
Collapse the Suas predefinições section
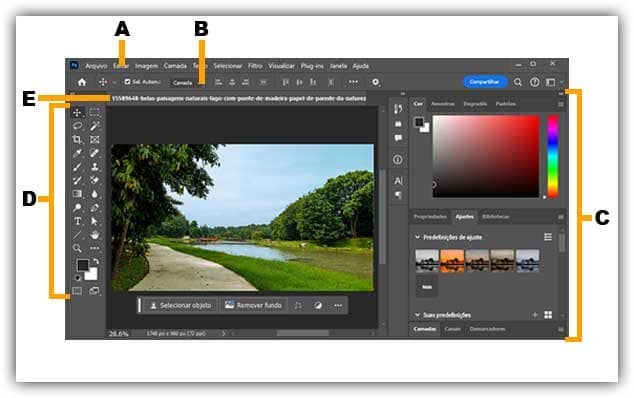click(x=417, y=315)
